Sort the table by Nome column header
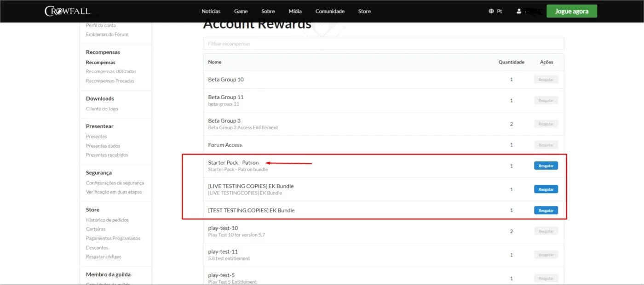644x285 pixels. tap(214, 62)
